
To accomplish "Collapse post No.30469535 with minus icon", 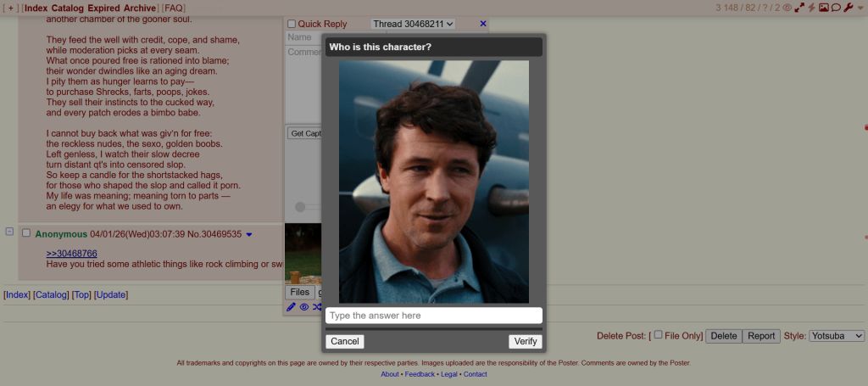I will point(9,232).
